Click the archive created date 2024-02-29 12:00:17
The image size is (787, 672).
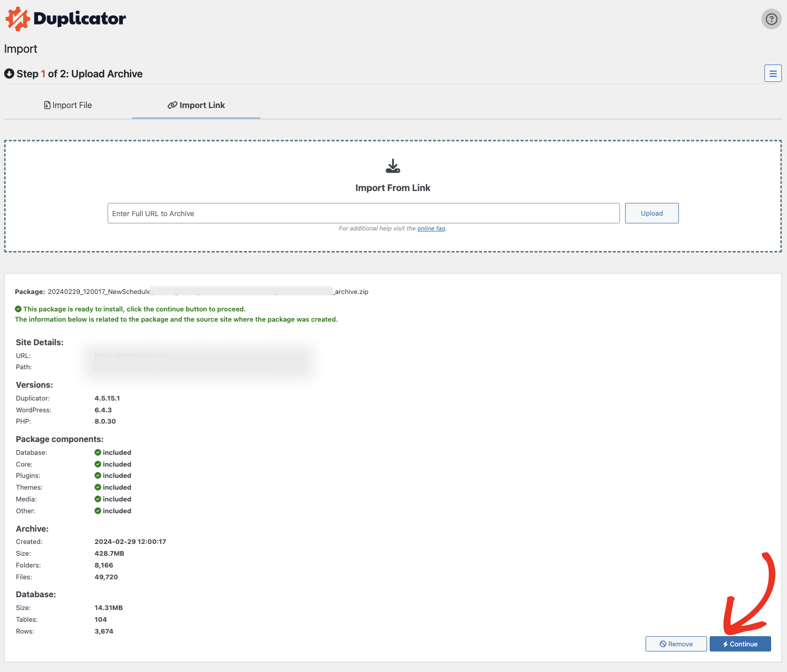click(130, 541)
